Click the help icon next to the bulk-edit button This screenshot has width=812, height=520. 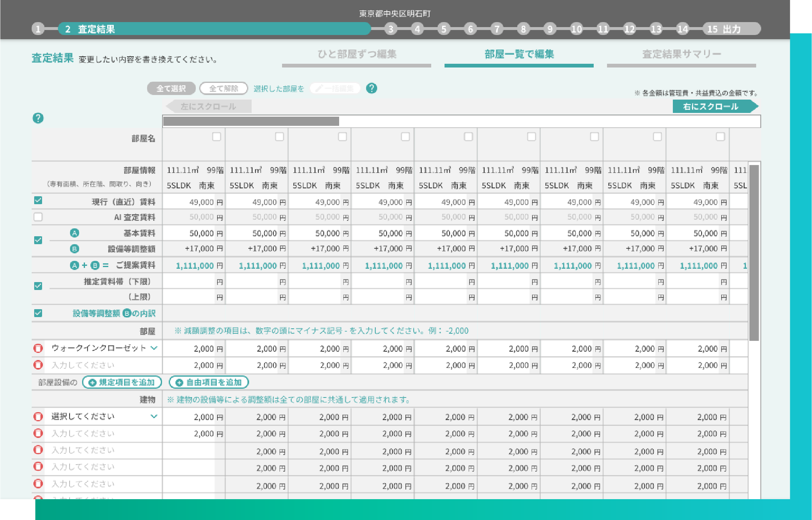coord(371,88)
